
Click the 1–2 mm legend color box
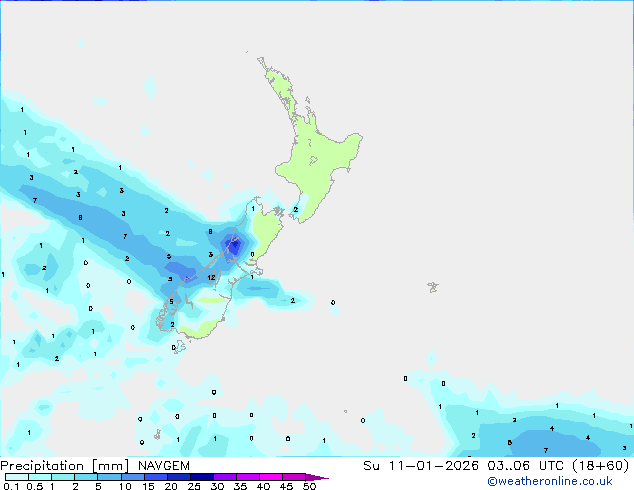[63, 477]
